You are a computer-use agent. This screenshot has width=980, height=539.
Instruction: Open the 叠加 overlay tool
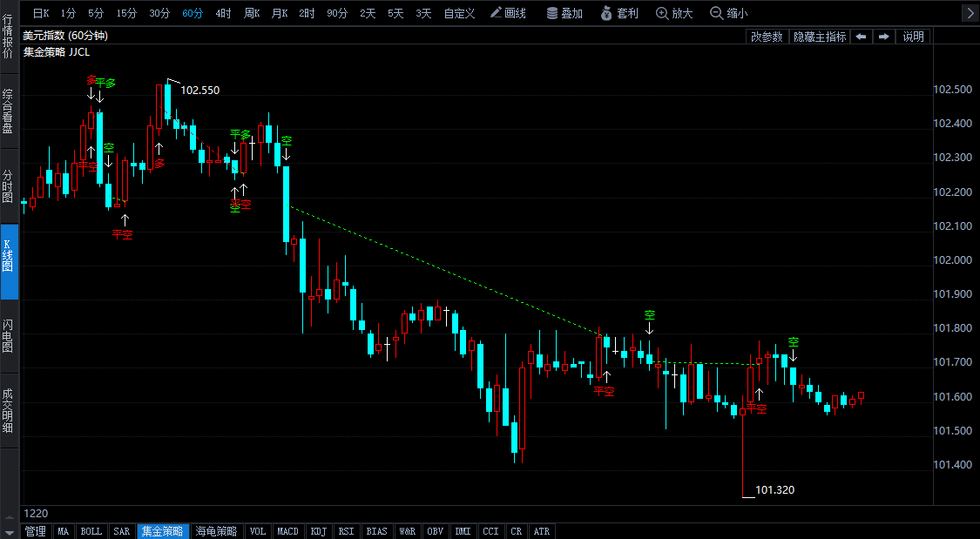(x=564, y=13)
